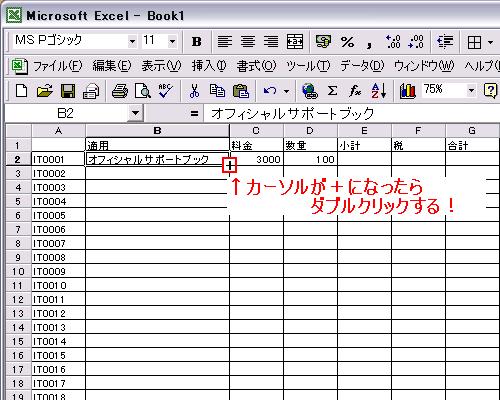
Task: Select cell with オフィシャルサポートブック
Action: pos(157,159)
